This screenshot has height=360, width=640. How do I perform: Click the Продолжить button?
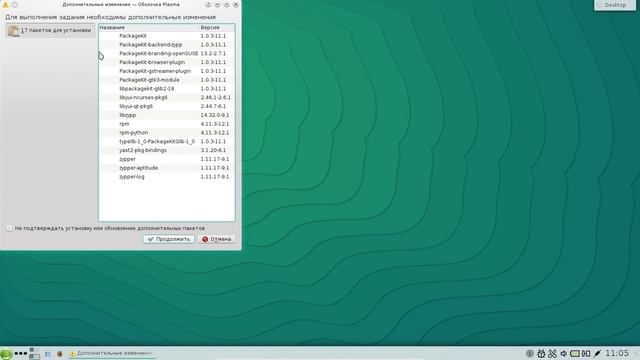169,239
